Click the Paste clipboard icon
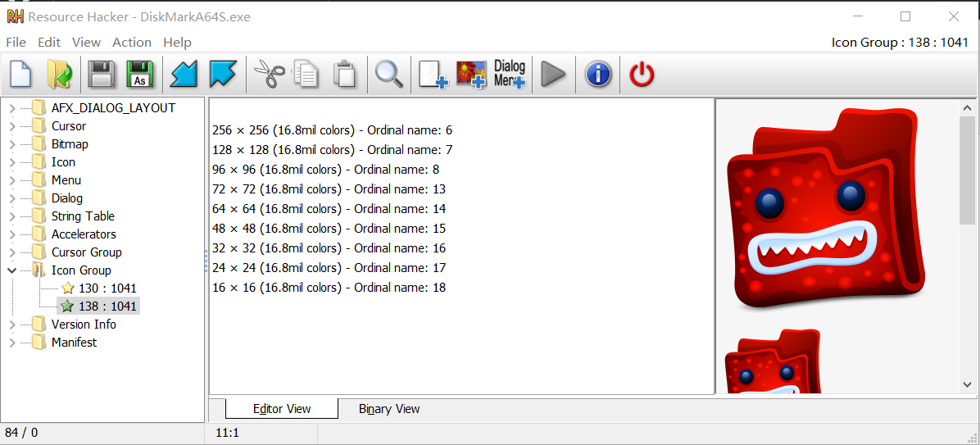 [x=344, y=75]
